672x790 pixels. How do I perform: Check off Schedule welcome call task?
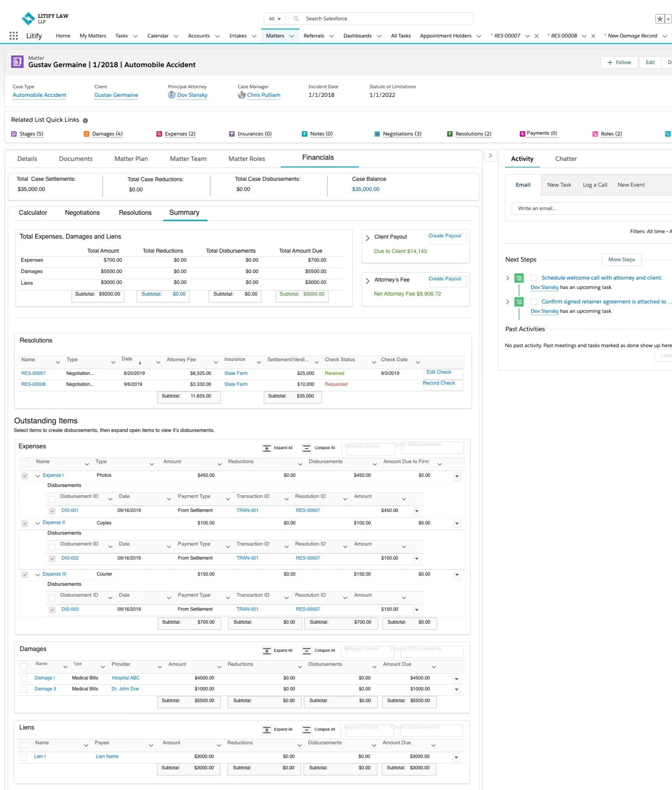tap(534, 278)
